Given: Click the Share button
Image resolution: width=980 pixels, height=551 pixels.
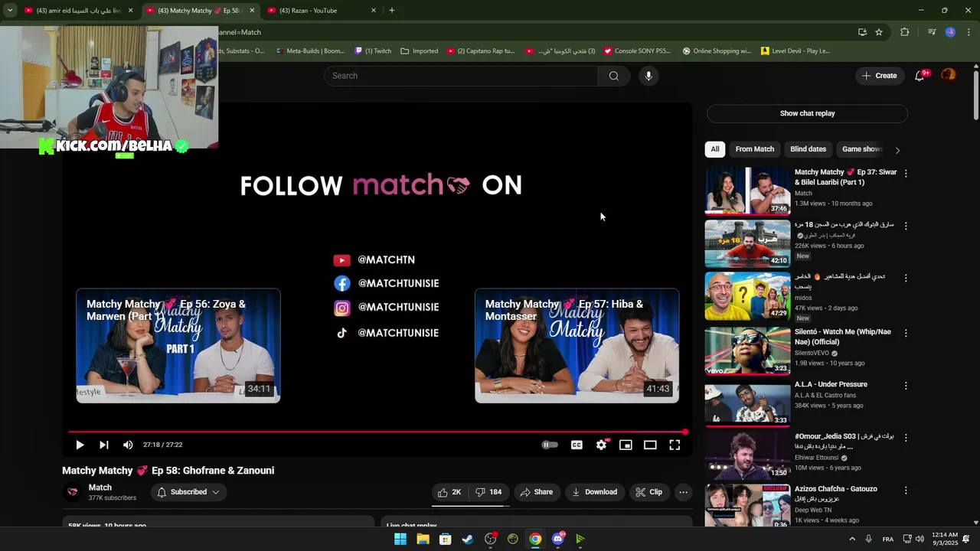Looking at the screenshot, I should 536,492.
